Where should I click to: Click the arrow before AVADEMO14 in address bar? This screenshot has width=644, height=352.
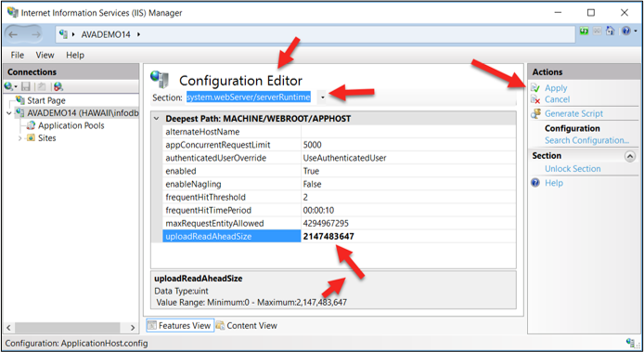tap(73, 34)
